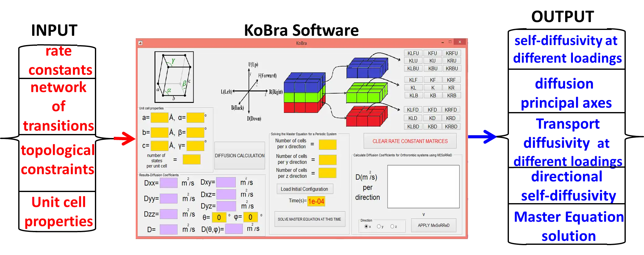Click the φ= angle field
644x255 pixels.
250,217
